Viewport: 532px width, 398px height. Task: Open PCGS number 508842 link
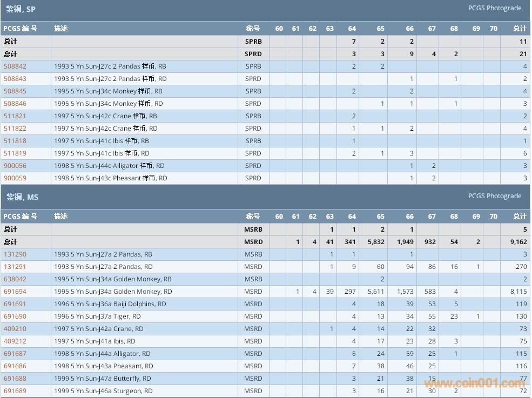point(15,66)
